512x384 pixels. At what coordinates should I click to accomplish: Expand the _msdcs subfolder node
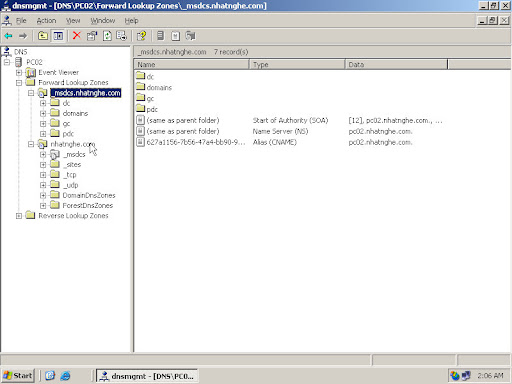click(43, 154)
